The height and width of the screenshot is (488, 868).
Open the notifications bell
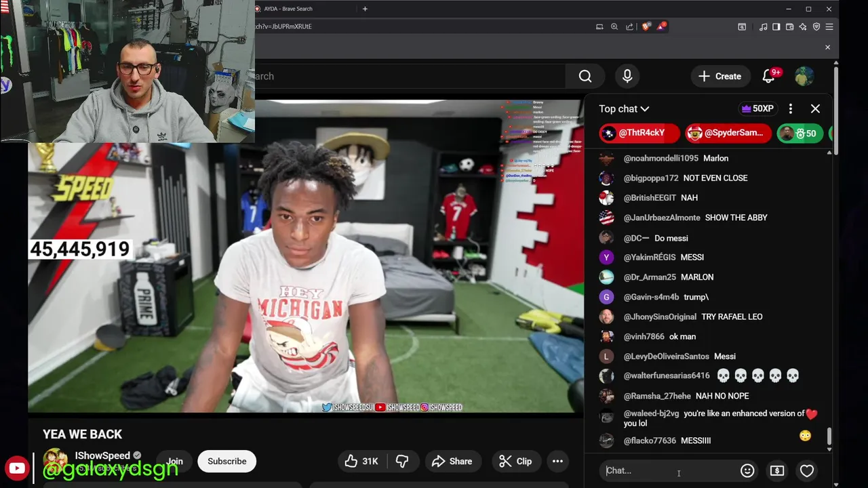click(769, 77)
